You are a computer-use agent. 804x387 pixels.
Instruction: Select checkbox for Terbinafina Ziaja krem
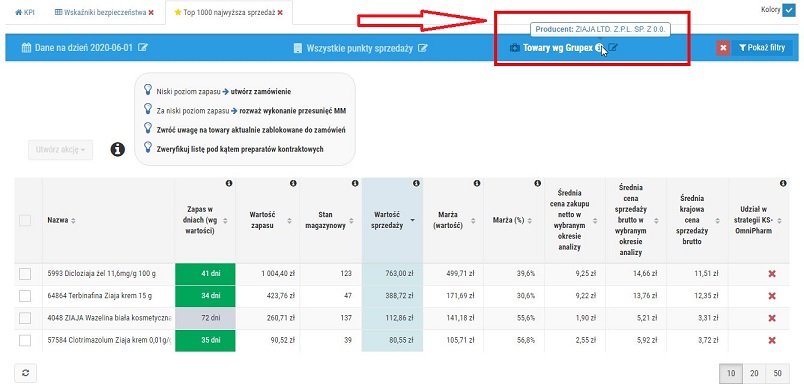[x=25, y=296]
